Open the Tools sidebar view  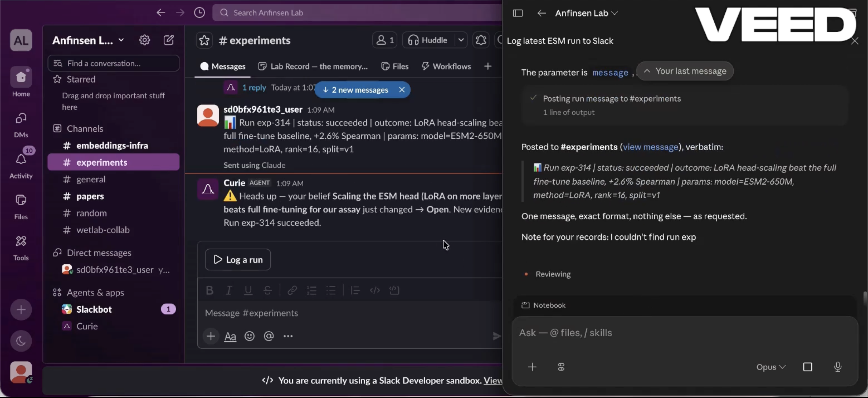coord(21,247)
